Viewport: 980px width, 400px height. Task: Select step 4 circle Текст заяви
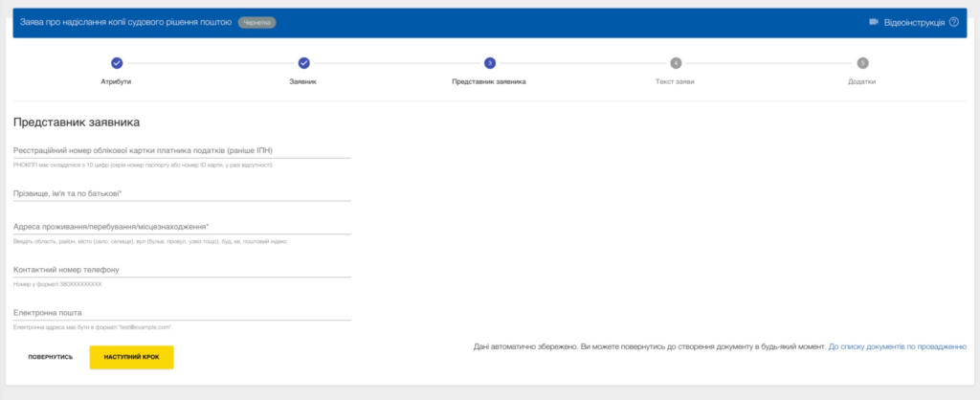tap(676, 63)
